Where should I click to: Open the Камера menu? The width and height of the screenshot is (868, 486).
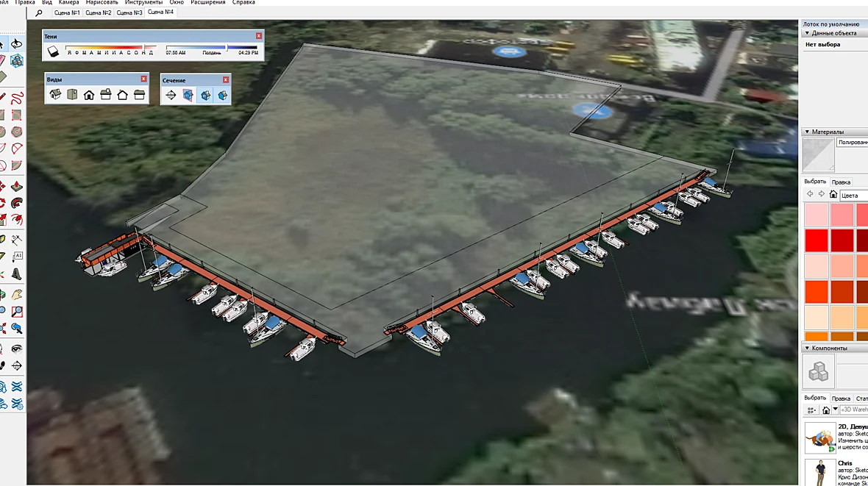point(68,2)
